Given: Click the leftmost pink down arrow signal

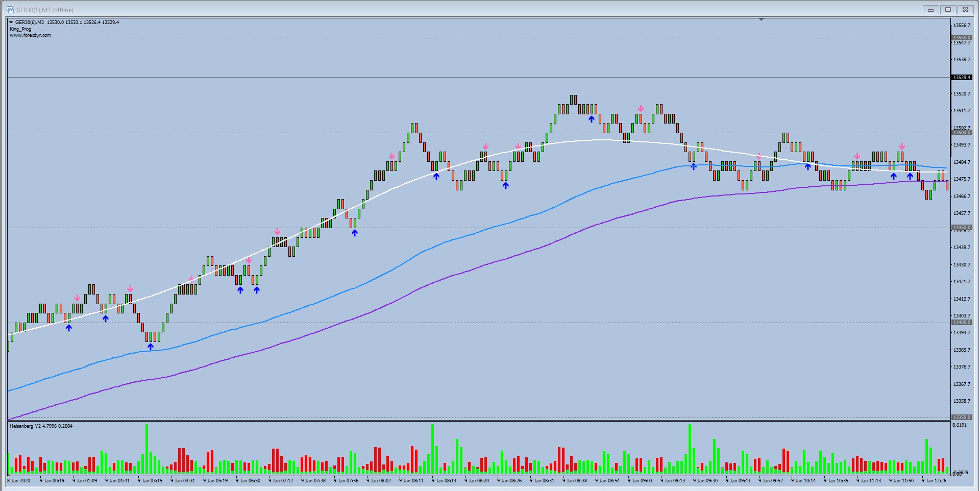Looking at the screenshot, I should pyautogui.click(x=77, y=298).
